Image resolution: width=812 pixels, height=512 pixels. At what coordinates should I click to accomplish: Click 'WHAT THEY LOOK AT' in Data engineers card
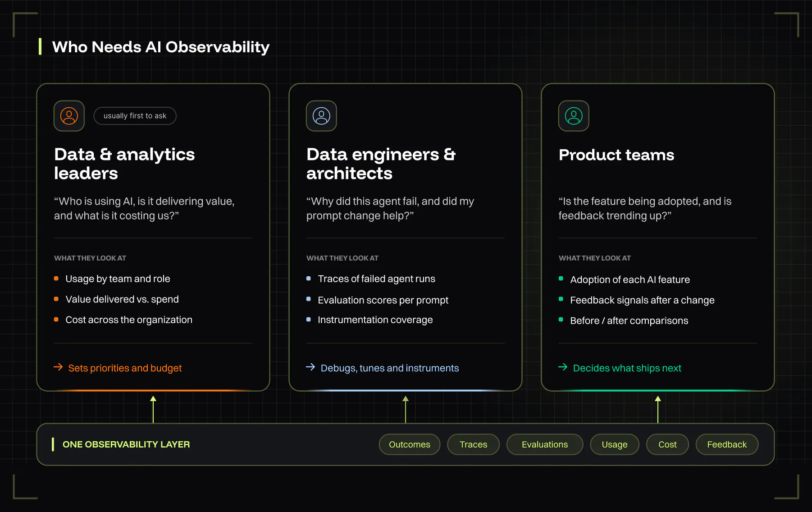tap(342, 258)
